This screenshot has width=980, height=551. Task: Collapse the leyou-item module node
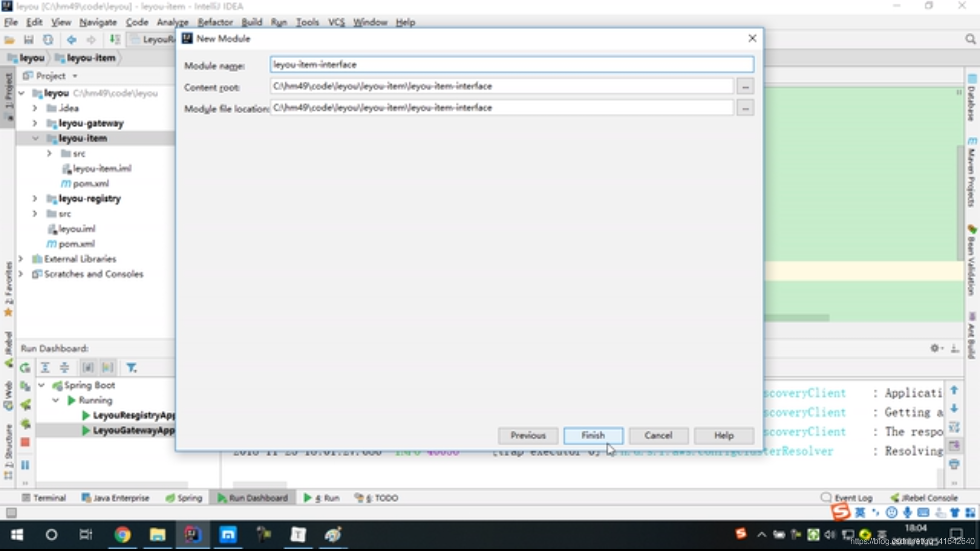(x=35, y=138)
